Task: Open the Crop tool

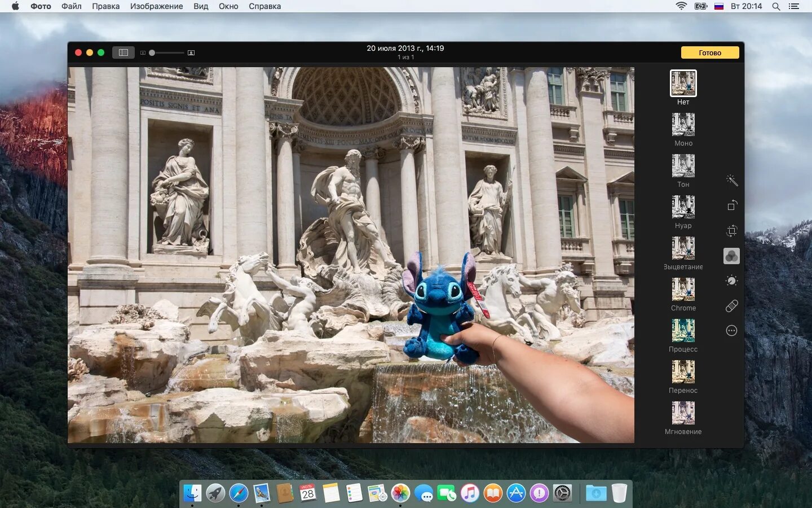Action: [731, 230]
